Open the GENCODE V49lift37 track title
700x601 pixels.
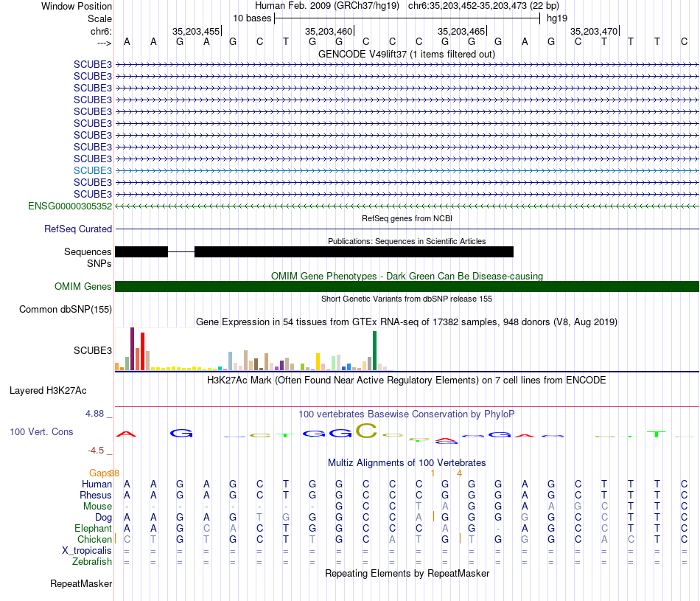click(x=407, y=54)
